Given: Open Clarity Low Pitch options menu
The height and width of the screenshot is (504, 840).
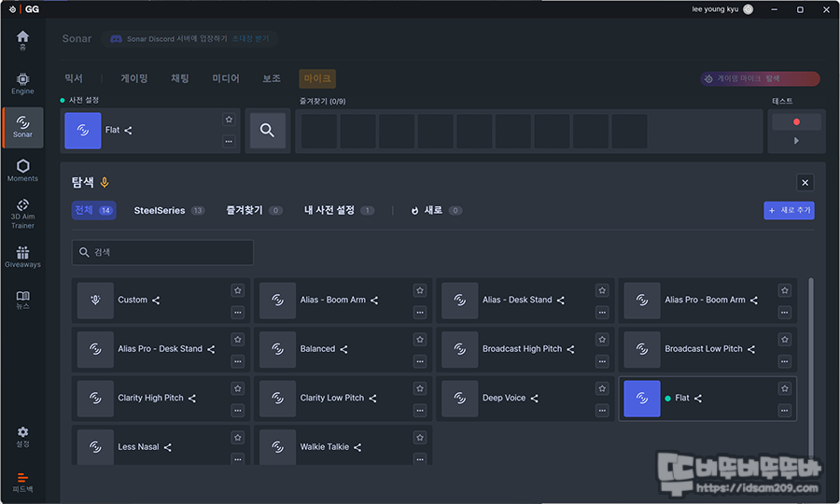Looking at the screenshot, I should pos(420,411).
